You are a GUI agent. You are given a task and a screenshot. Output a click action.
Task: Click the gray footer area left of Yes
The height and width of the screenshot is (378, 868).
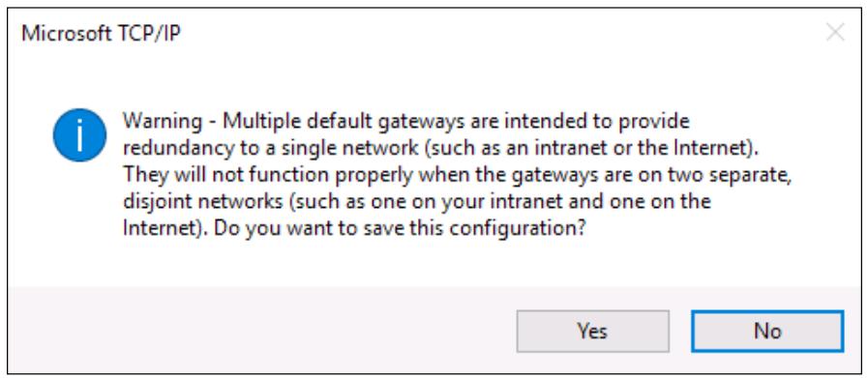tap(260, 331)
